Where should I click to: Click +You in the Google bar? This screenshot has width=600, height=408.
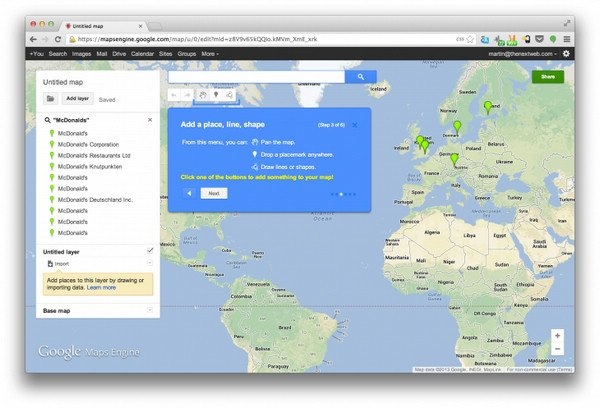(x=37, y=54)
